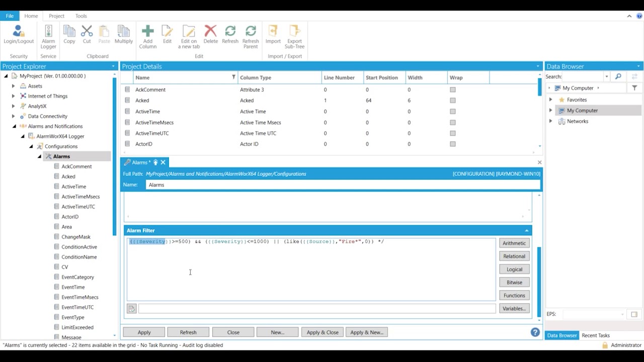Expand the Internet of Things node
Screen dimensions: 644x362
14,96
